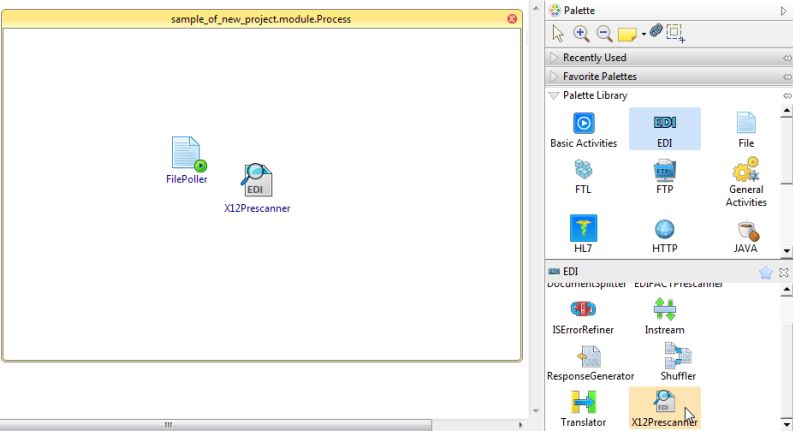The height and width of the screenshot is (431, 793).
Task: Select the Marquee group tool
Action: pyautogui.click(x=675, y=33)
